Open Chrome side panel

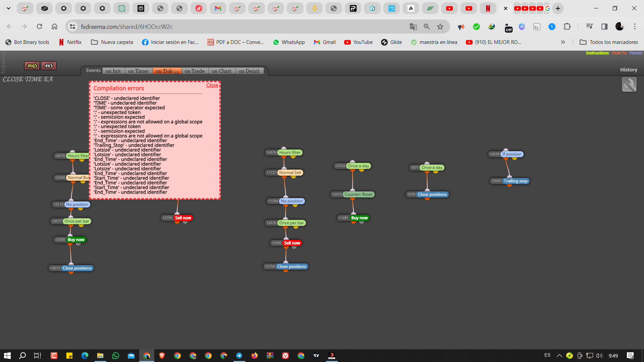click(604, 26)
